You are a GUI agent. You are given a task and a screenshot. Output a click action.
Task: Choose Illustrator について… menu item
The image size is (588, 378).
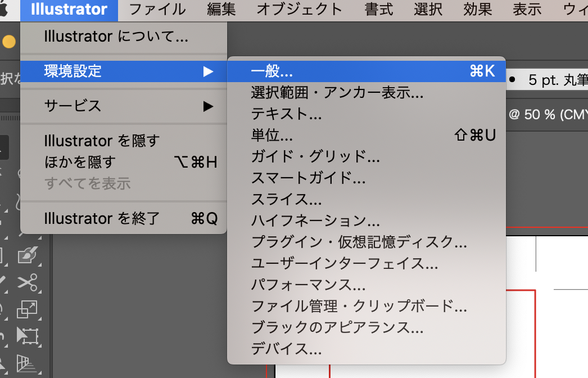(123, 37)
